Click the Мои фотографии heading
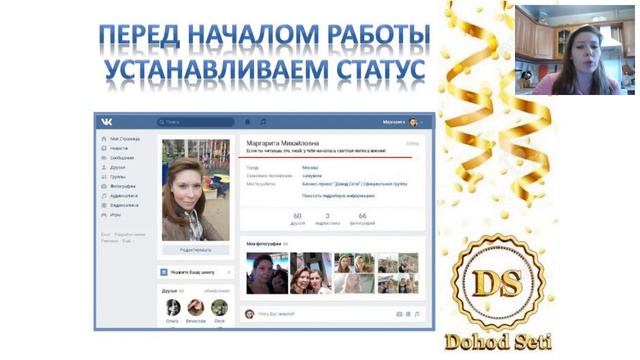Viewport: 640px width, 360px height. (x=264, y=244)
